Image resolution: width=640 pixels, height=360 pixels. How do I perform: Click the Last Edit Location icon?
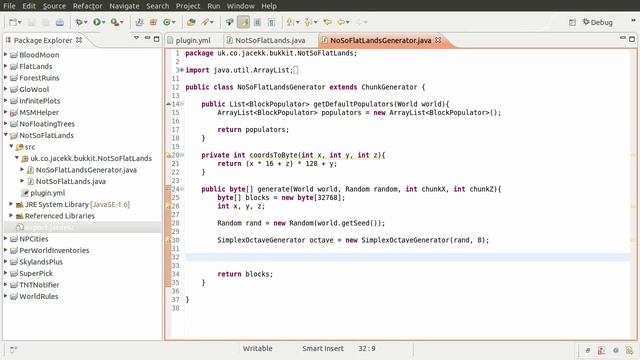(327, 22)
